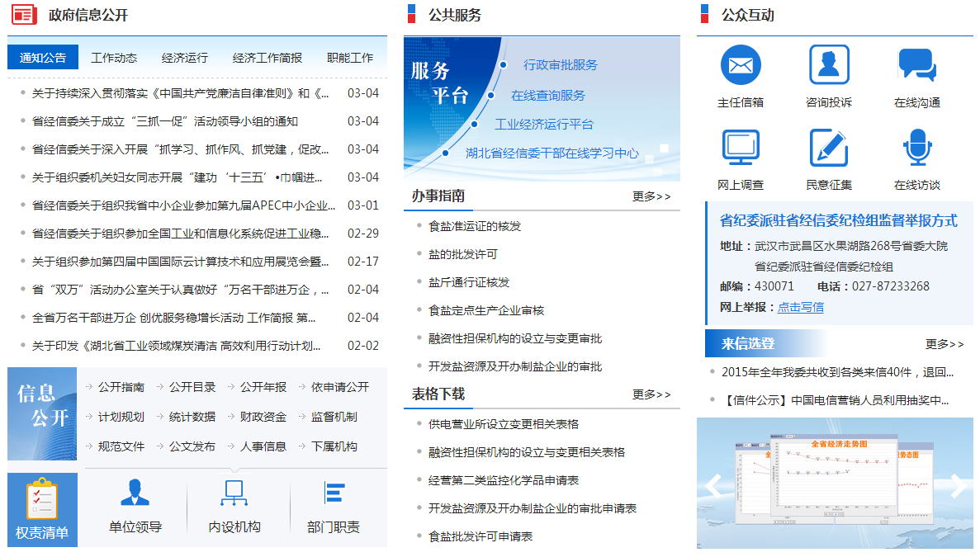Expand 来信选登 with 更多>> link
Screen dimensions: 980x557
pyautogui.click(x=944, y=344)
